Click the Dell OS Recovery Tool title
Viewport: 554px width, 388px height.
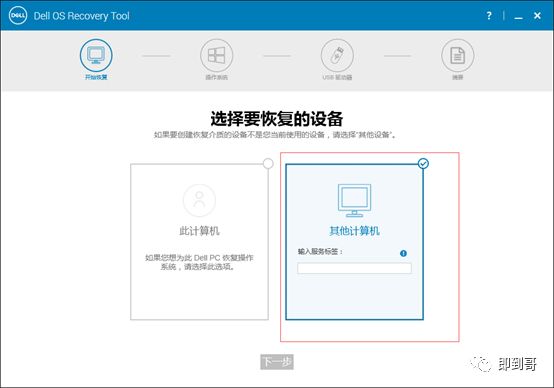click(x=82, y=16)
